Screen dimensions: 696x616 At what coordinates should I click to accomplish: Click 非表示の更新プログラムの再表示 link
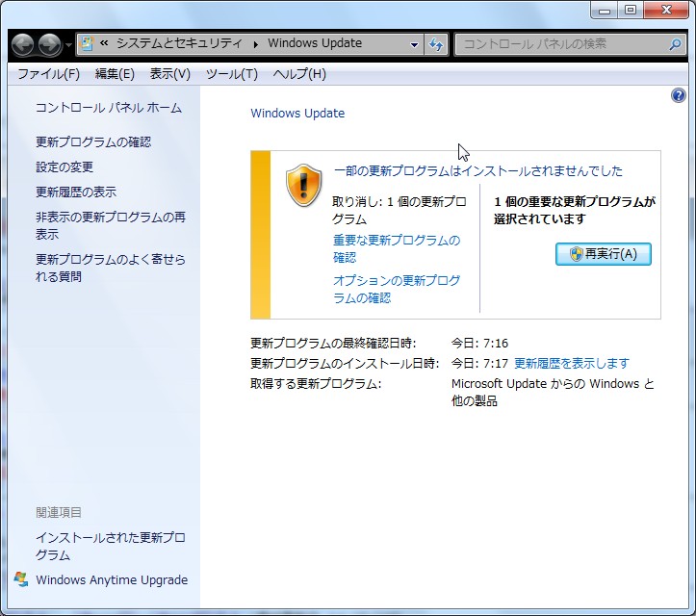(111, 225)
